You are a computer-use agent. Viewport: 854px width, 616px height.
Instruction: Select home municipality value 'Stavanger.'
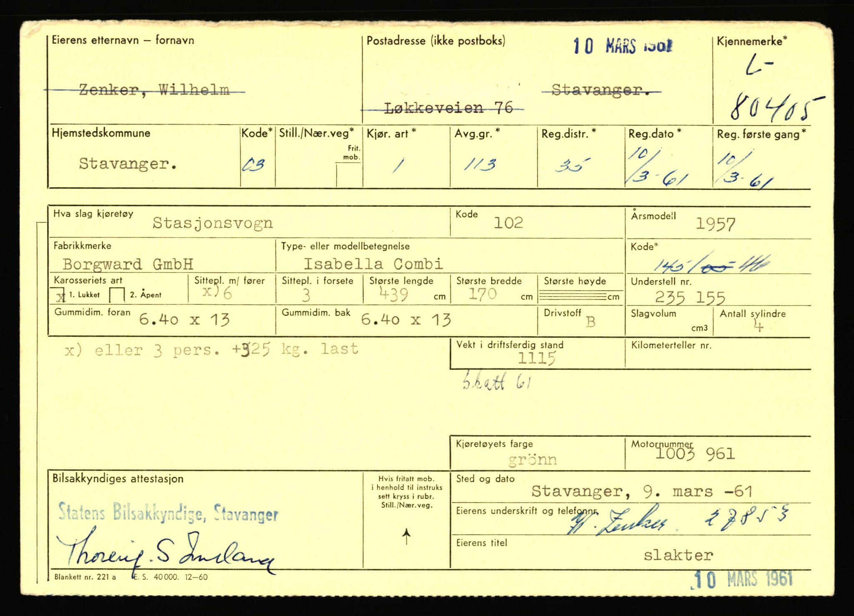(128, 164)
